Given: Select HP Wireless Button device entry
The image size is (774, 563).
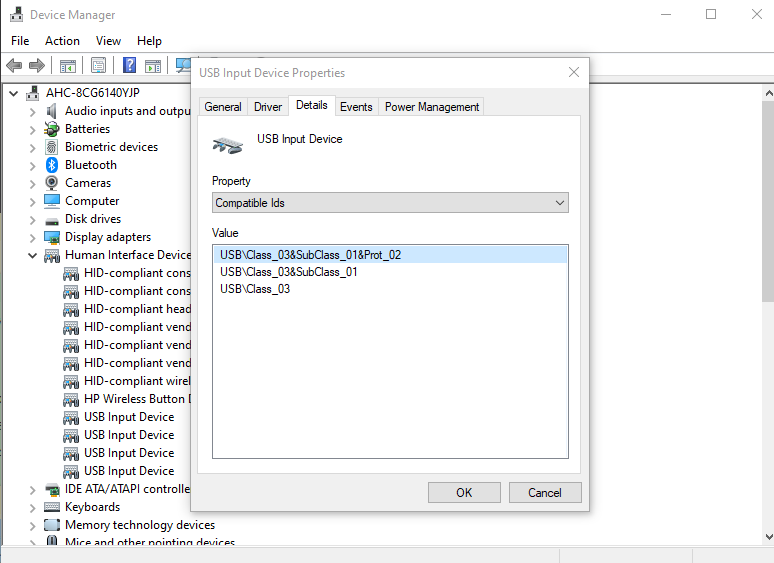Looking at the screenshot, I should [x=135, y=399].
